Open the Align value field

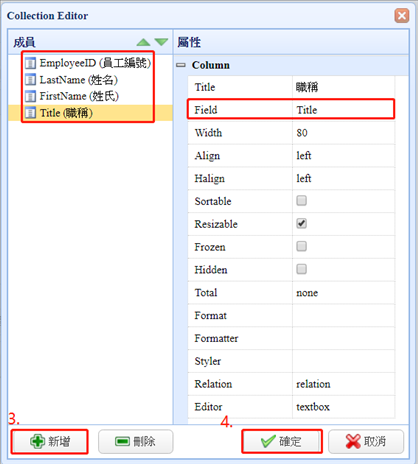click(x=343, y=156)
